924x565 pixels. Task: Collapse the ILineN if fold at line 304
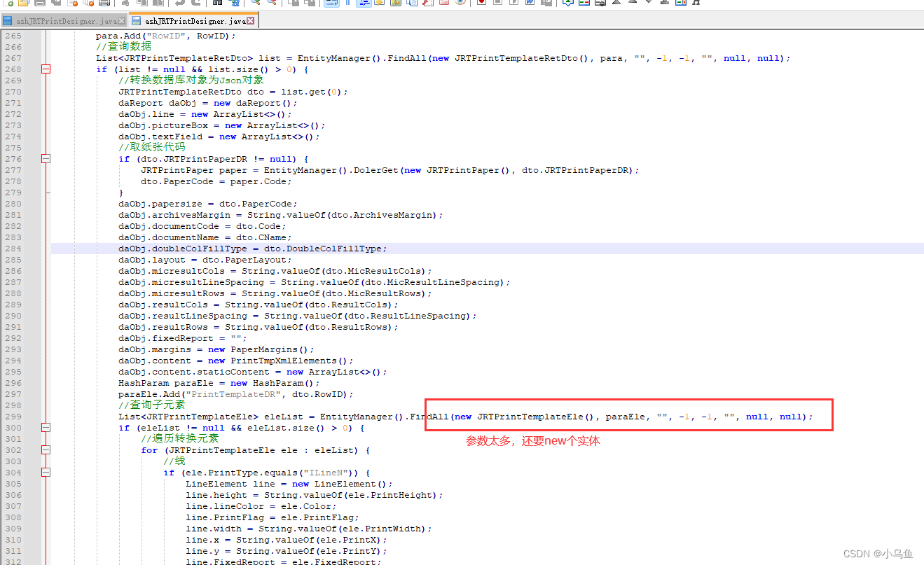pos(46,473)
